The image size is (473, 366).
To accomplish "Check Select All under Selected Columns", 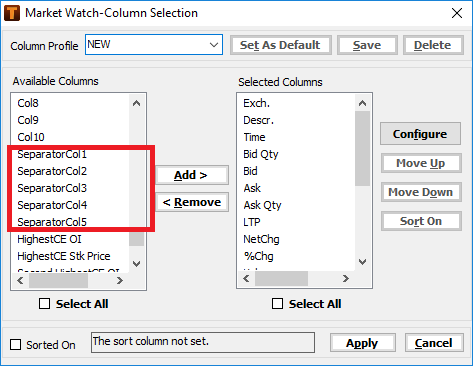I will 277,304.
